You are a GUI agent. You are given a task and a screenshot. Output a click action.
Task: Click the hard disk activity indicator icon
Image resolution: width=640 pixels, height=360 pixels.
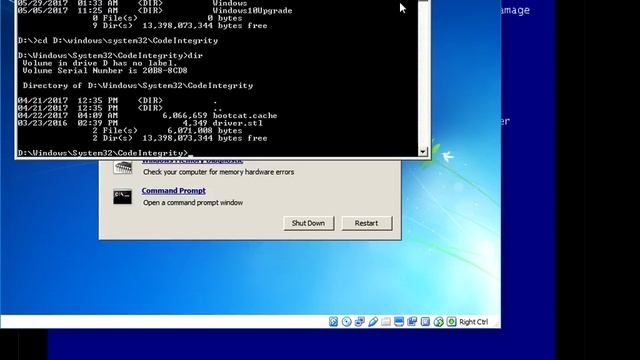333,322
